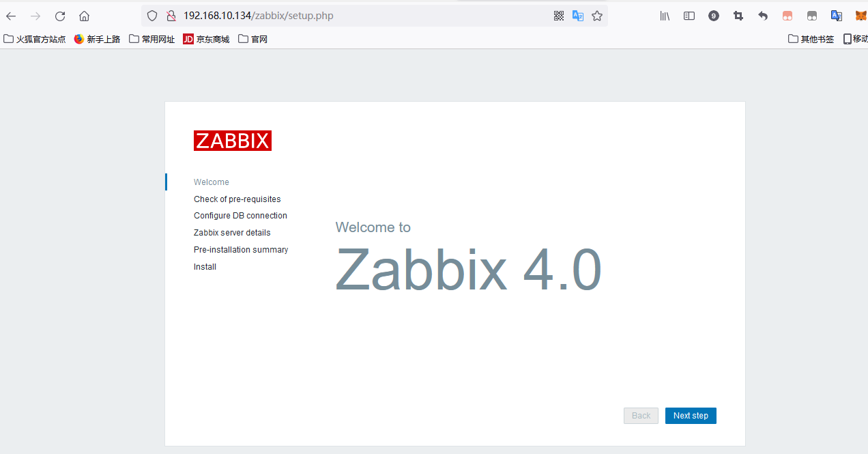Click the 'Welcome to' heading text
The width and height of the screenshot is (868, 454).
click(373, 227)
